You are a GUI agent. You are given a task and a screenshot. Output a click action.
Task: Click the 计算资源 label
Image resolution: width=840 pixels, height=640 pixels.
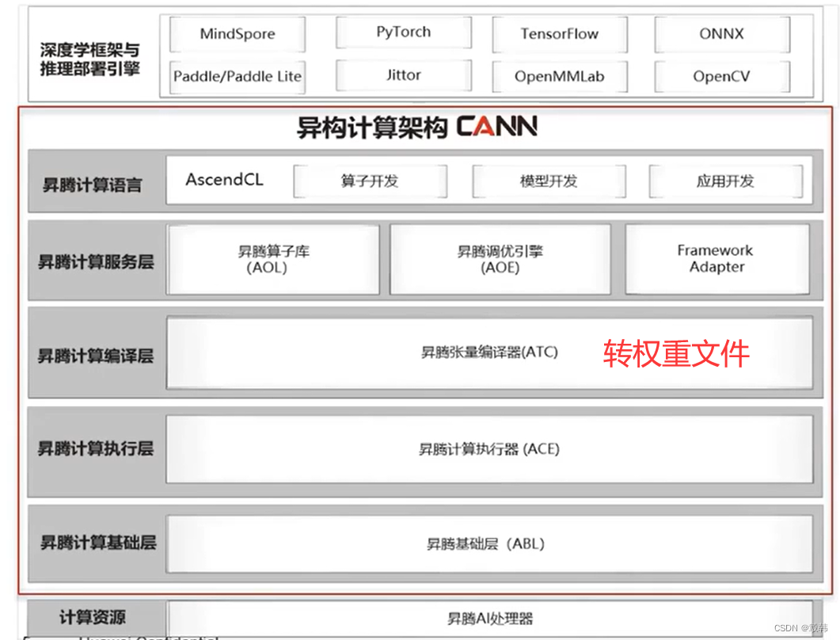(92, 618)
